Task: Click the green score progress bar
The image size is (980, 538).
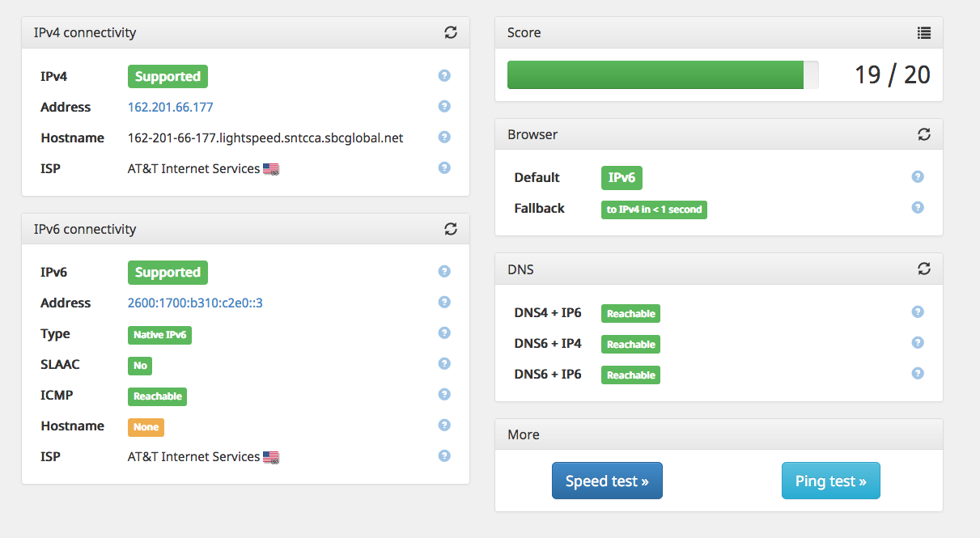Action: (655, 74)
